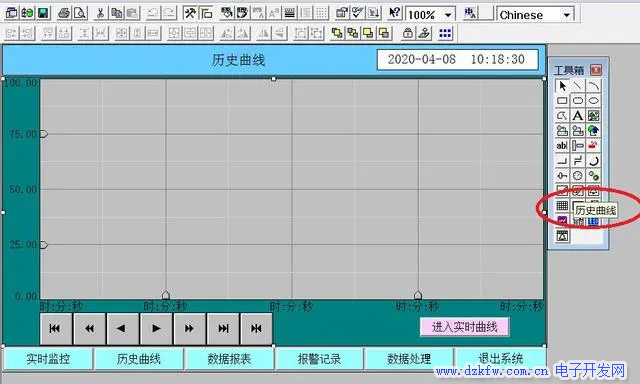Screen dimensions: 640x384
Task: Select the grid table tool in toolbox
Action: coord(562,206)
